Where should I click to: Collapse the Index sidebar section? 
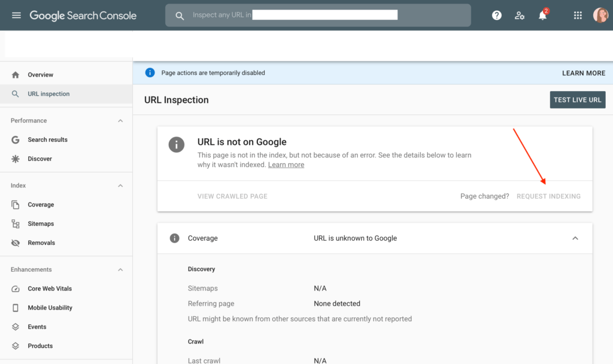click(120, 186)
